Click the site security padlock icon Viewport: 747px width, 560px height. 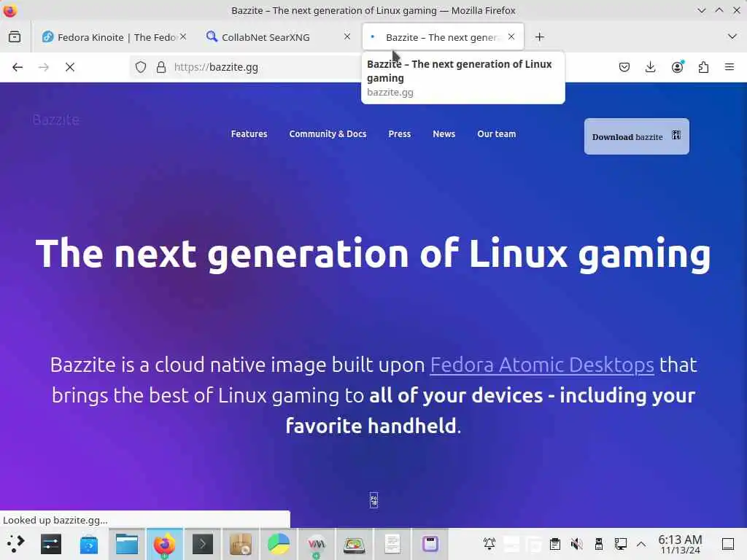coord(161,67)
